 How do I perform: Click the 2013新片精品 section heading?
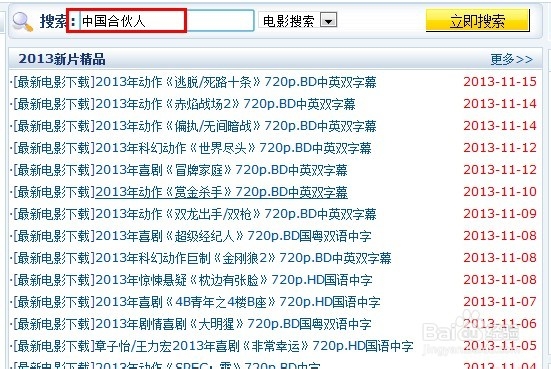(62, 59)
